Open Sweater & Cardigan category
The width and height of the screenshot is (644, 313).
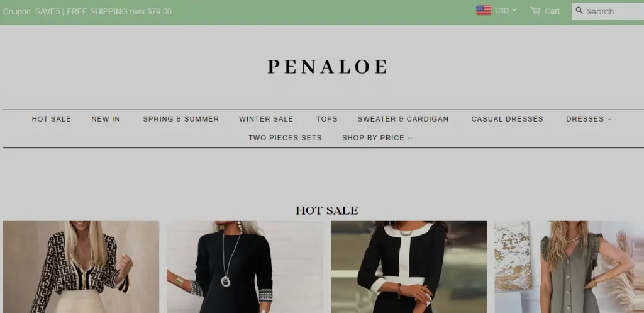pos(403,119)
